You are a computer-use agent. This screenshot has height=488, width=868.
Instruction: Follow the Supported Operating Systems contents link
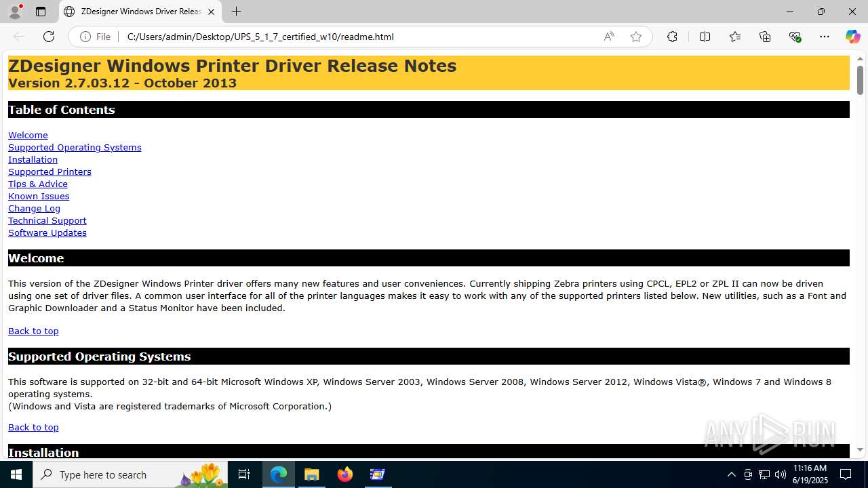coord(75,147)
